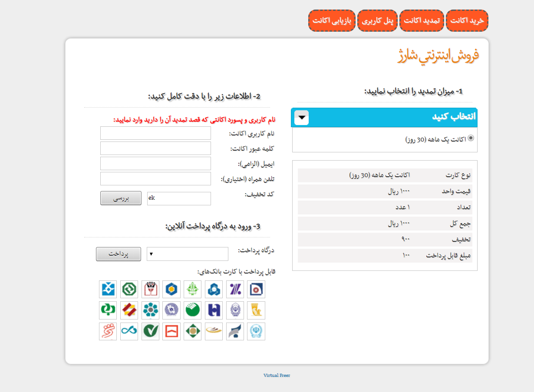Click the ایمیل (الزامی) input field

(155, 164)
